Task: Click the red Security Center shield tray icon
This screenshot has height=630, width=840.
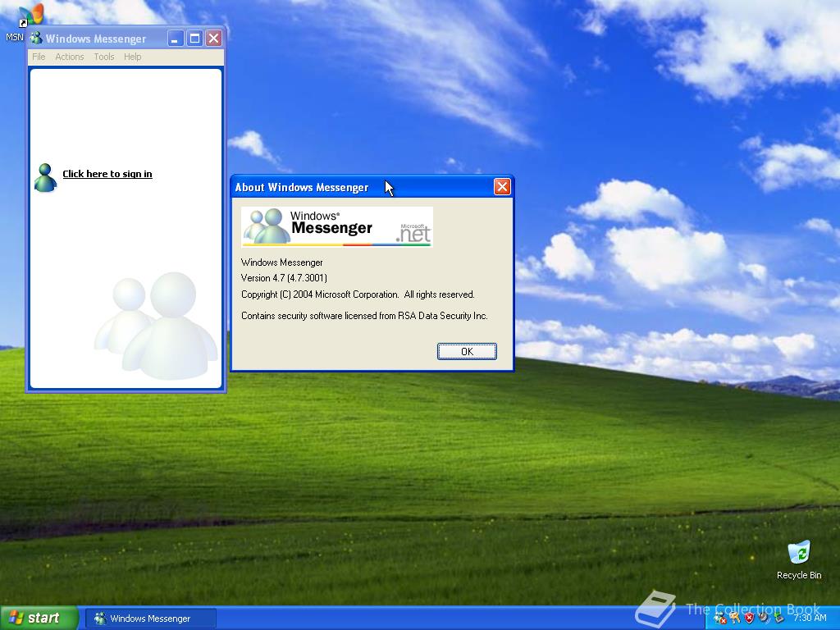Action: coord(749,619)
